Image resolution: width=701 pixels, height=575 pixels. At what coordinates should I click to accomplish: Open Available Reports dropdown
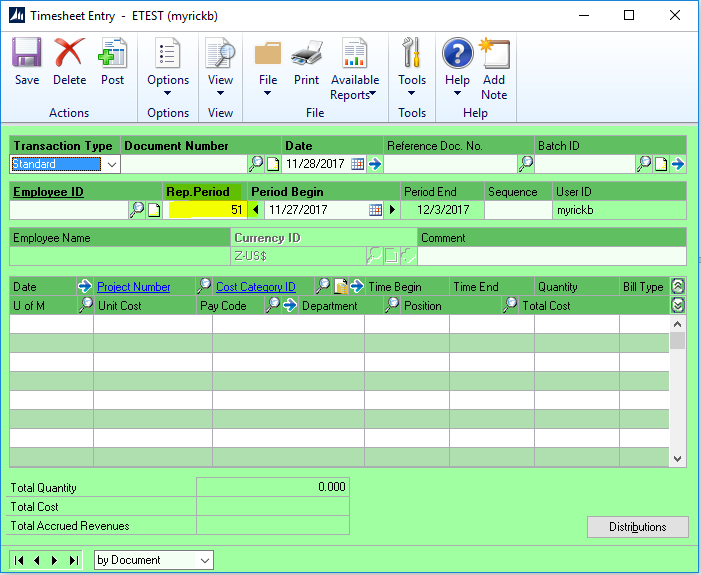click(x=355, y=69)
